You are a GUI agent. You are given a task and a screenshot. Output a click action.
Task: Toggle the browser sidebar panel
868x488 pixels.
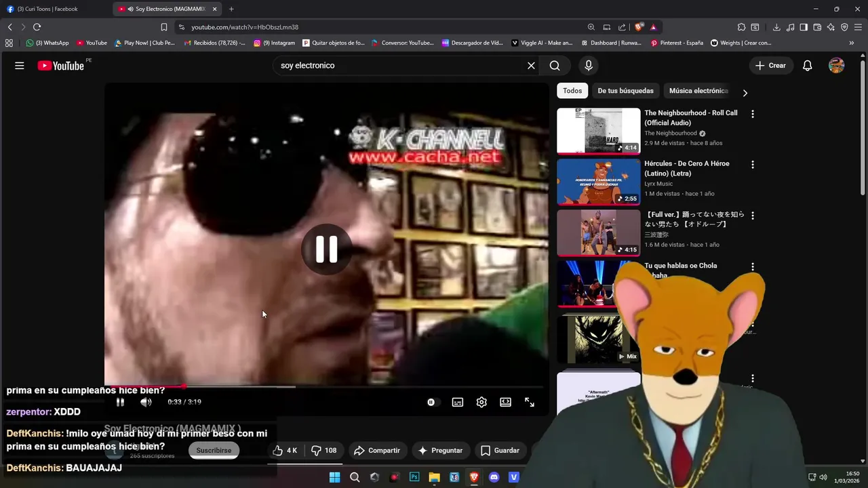click(x=804, y=27)
